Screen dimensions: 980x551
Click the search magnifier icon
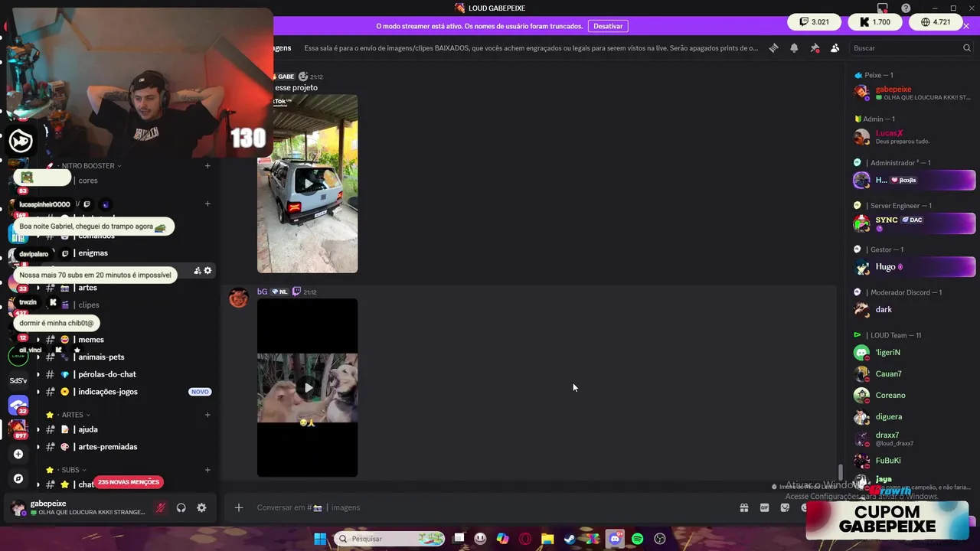966,47
